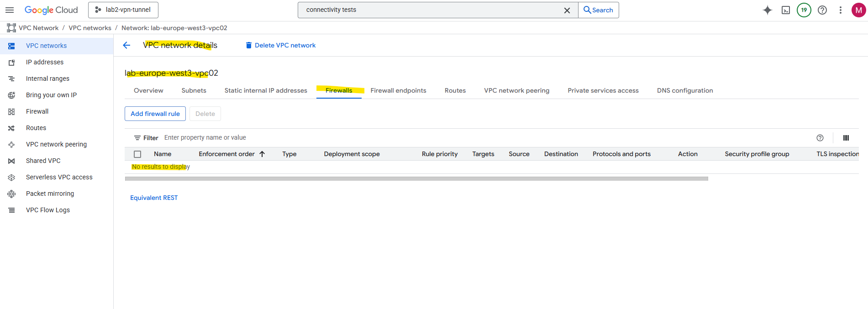The image size is (868, 309).
Task: Click the back arrow to VPC networks
Action: (x=127, y=45)
